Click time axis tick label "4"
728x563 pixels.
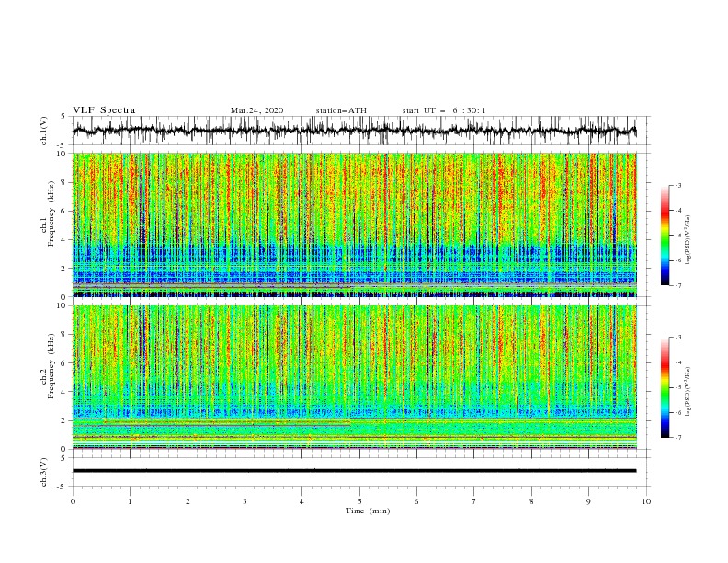click(301, 501)
